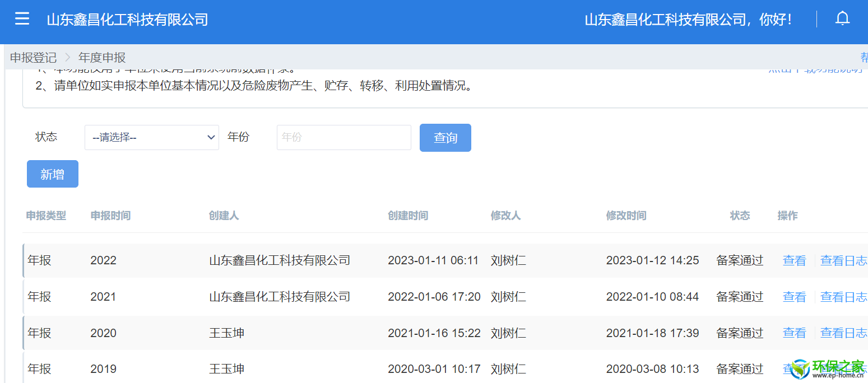Select 年度申报 in the breadcrumb
868x383 pixels.
coord(102,57)
